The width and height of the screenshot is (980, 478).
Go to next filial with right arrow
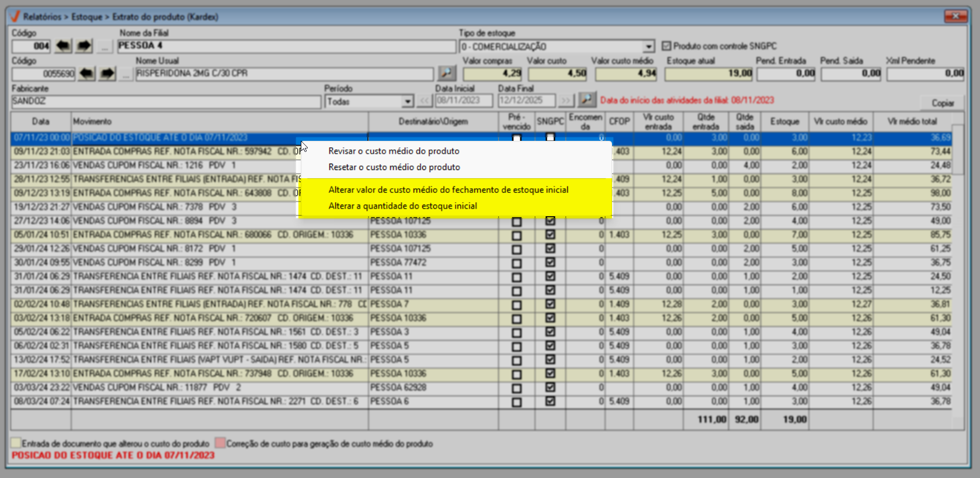pyautogui.click(x=84, y=46)
